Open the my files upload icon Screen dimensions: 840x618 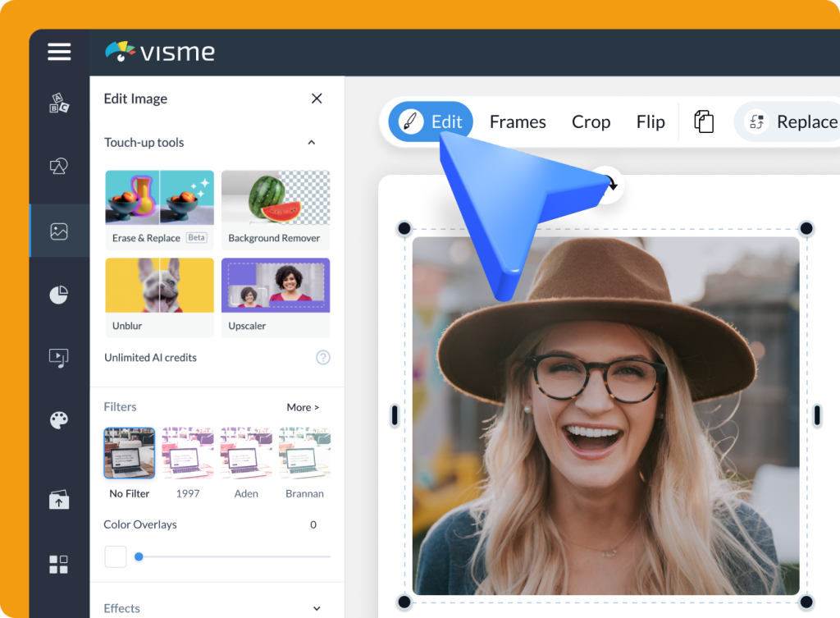tap(59, 499)
